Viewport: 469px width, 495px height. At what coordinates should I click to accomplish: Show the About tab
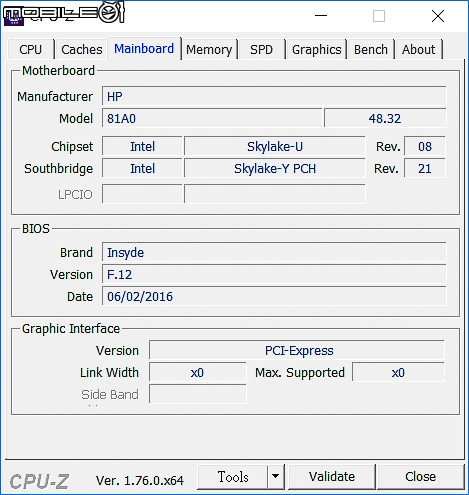pyautogui.click(x=418, y=49)
